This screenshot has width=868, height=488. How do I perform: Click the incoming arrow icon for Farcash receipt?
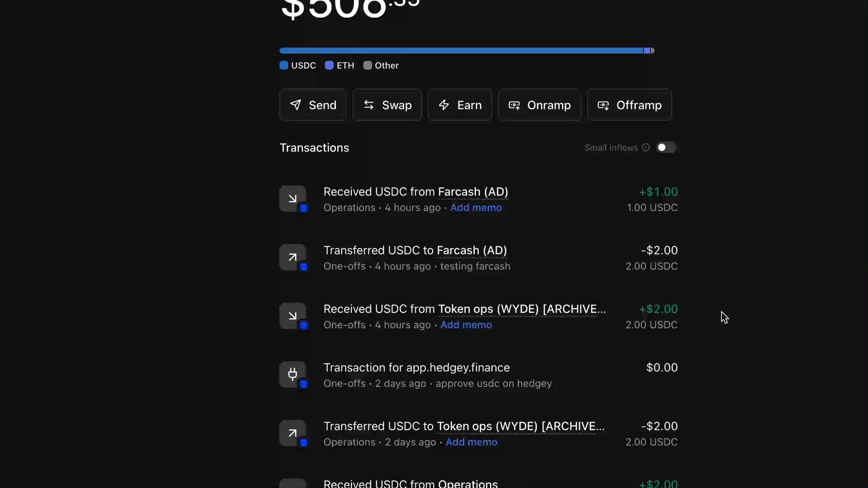292,199
